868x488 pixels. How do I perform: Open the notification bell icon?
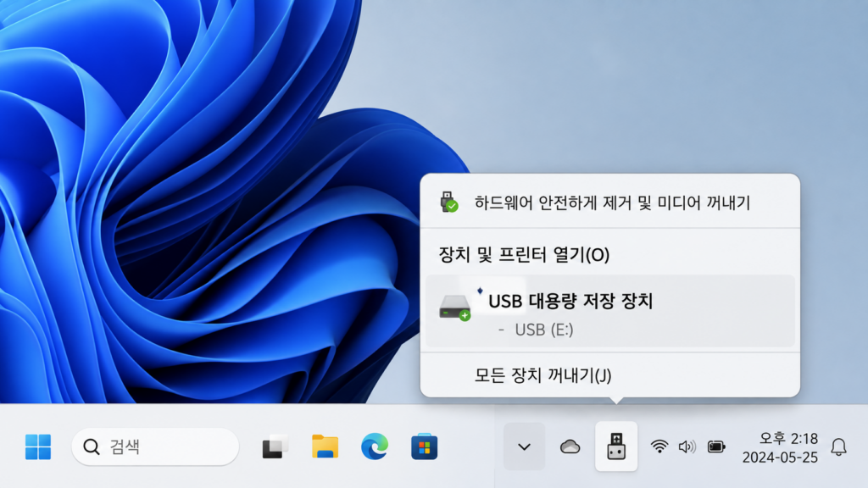pyautogui.click(x=838, y=447)
